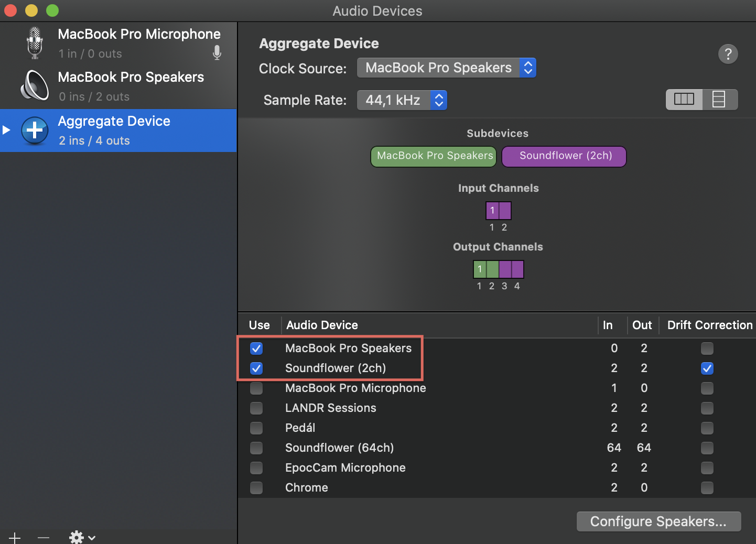The height and width of the screenshot is (544, 756).
Task: Select MacBook Pro Speakers in the sidebar
Action: coord(118,86)
